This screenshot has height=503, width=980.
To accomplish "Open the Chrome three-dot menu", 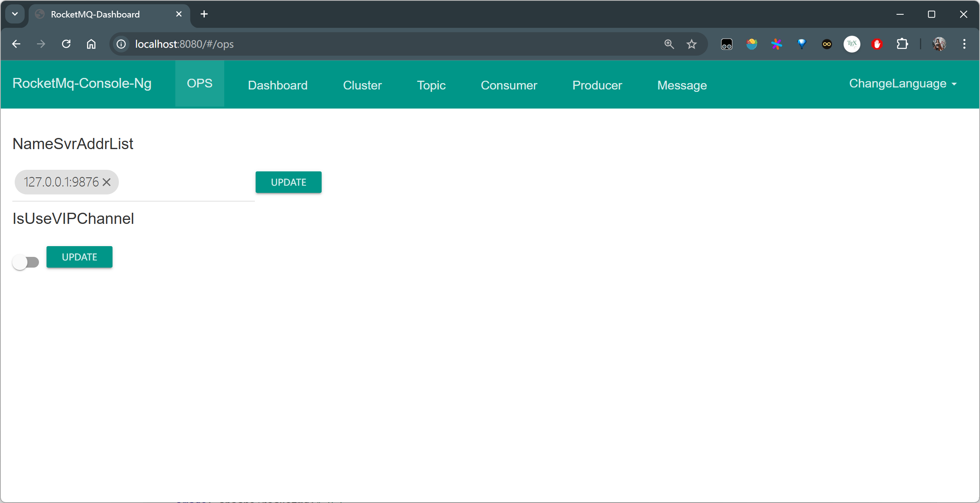I will pyautogui.click(x=964, y=44).
